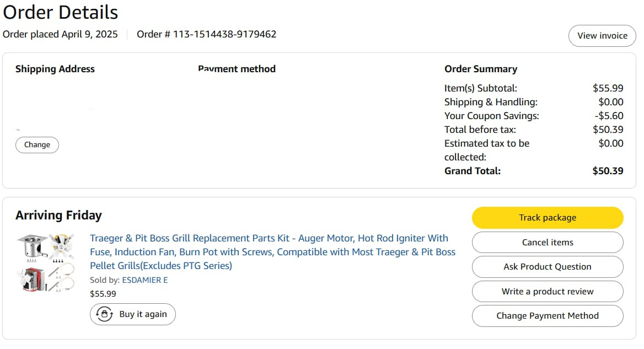This screenshot has height=349, width=644.
Task: Select Ask Product Question
Action: click(548, 267)
